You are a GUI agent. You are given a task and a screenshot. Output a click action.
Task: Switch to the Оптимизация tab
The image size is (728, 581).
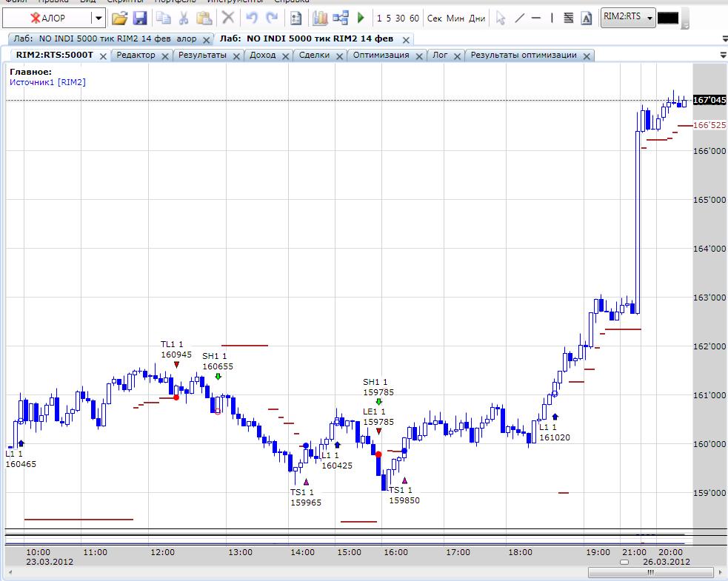381,56
